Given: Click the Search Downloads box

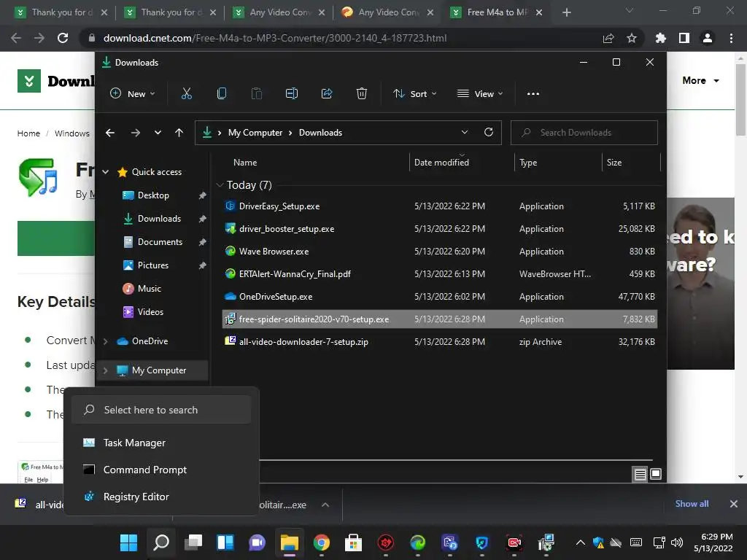Looking at the screenshot, I should pyautogui.click(x=584, y=133).
